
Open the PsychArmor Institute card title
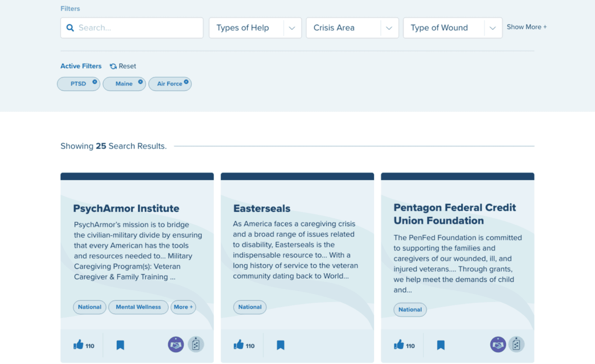click(x=126, y=208)
